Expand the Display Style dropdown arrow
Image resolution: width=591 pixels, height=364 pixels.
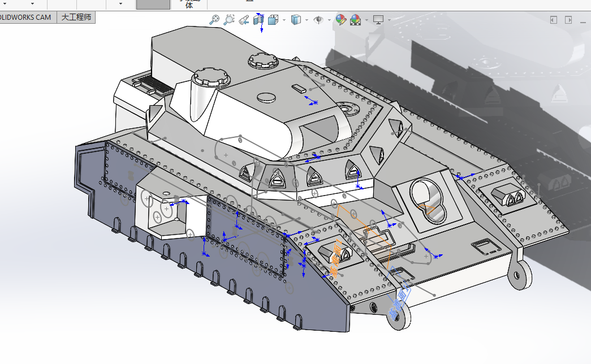click(307, 20)
